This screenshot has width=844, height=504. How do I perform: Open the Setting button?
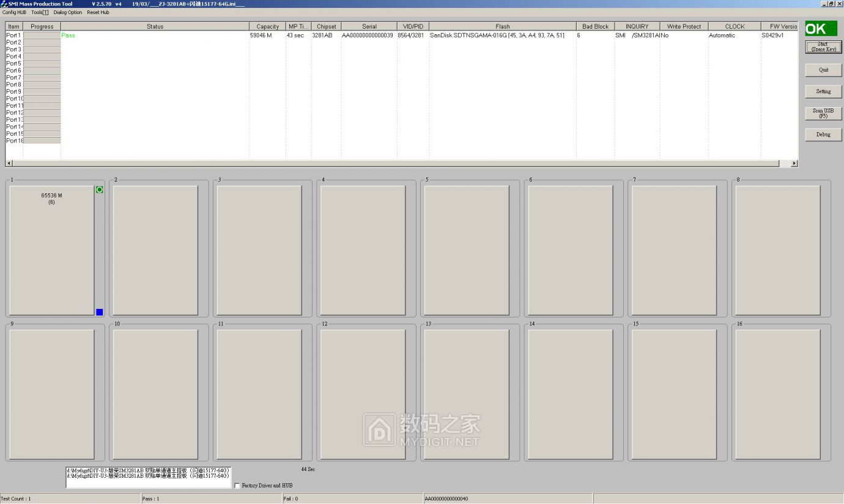click(823, 92)
